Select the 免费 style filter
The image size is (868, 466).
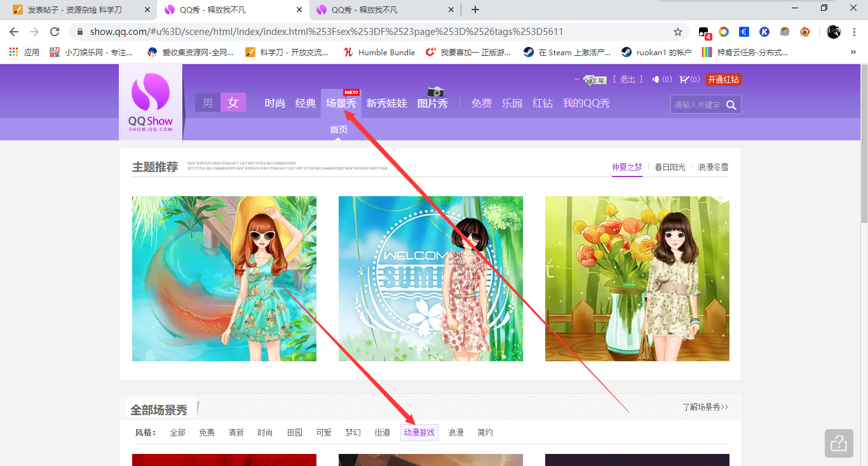(x=207, y=432)
